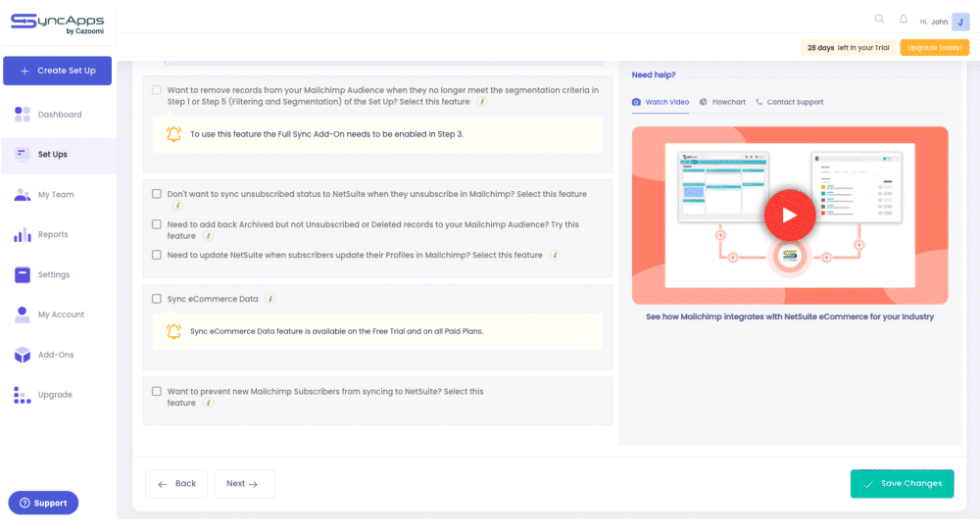Click info icon beside Sync eCommerce Data
Screen dimensions: 980x531
pyautogui.click(x=270, y=299)
